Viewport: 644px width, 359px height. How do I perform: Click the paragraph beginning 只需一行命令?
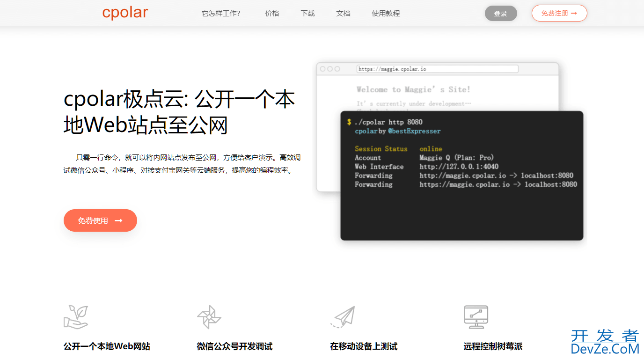(182, 164)
